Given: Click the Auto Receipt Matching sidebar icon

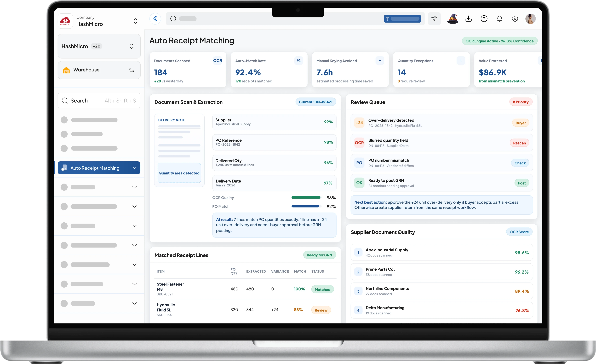Looking at the screenshot, I should (64, 168).
